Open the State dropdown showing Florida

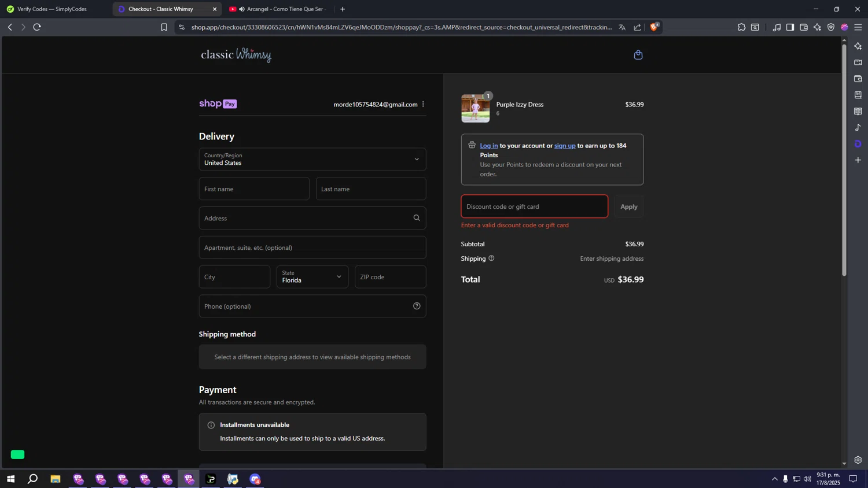pos(312,277)
